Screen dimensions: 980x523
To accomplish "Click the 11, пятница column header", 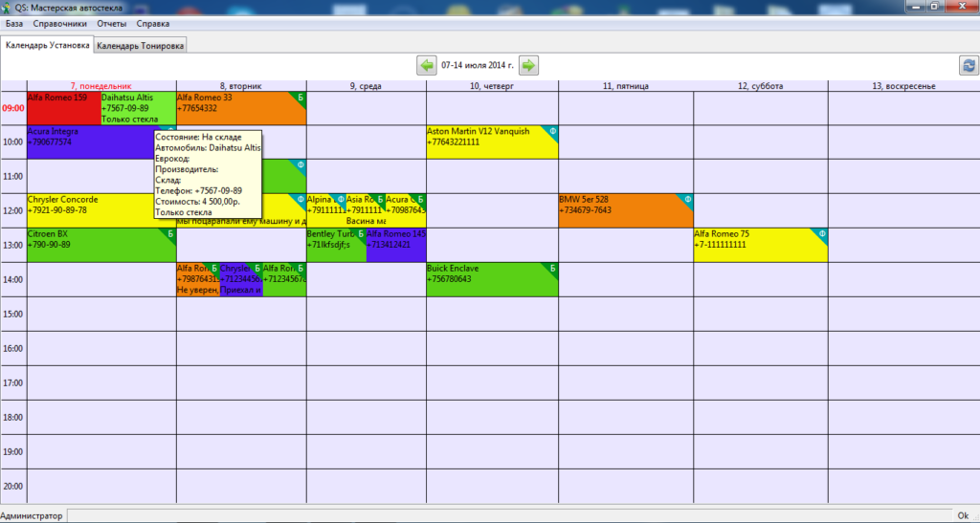I will click(x=626, y=86).
